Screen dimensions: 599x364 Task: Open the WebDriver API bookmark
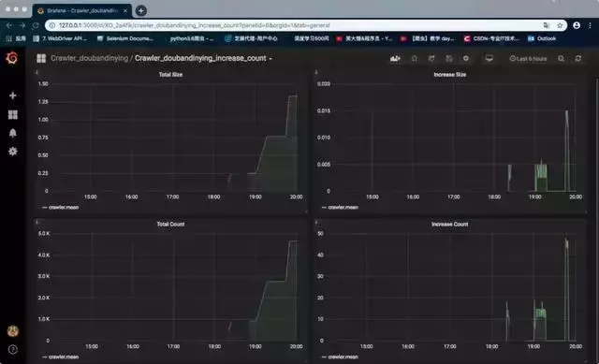[60, 38]
